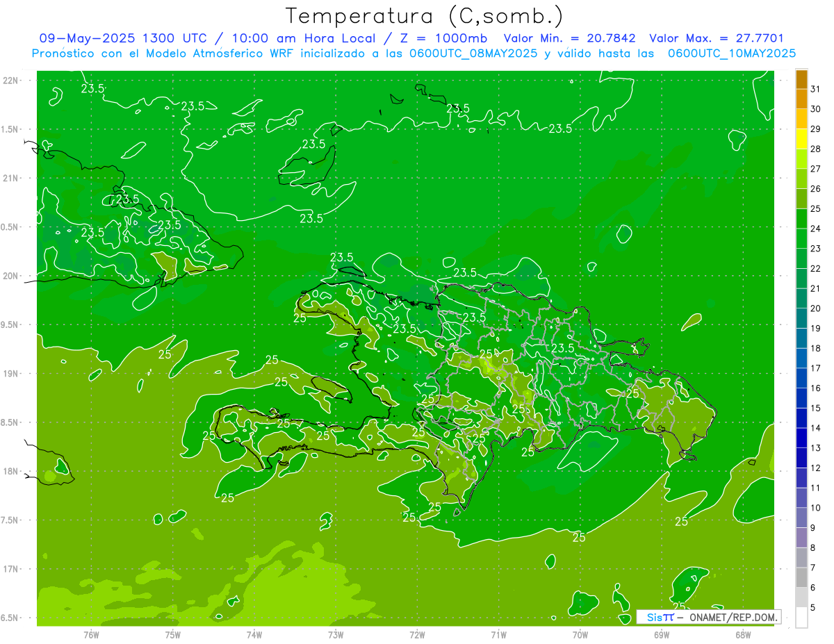The height and width of the screenshot is (644, 834).
Task: Click the valid-until time '0600UTC_10MAY2025'
Action: [x=732, y=53]
